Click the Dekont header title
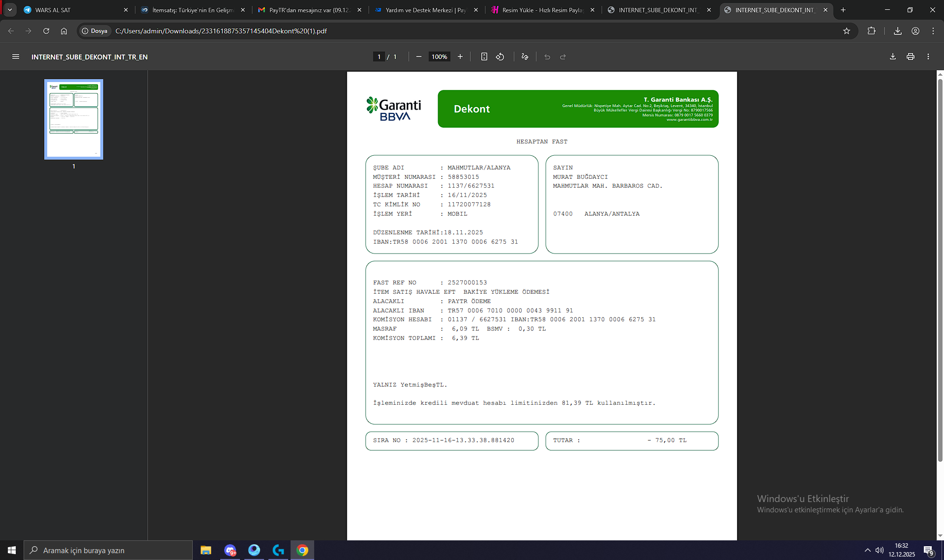Screen dimensions: 944x560 click(472, 109)
